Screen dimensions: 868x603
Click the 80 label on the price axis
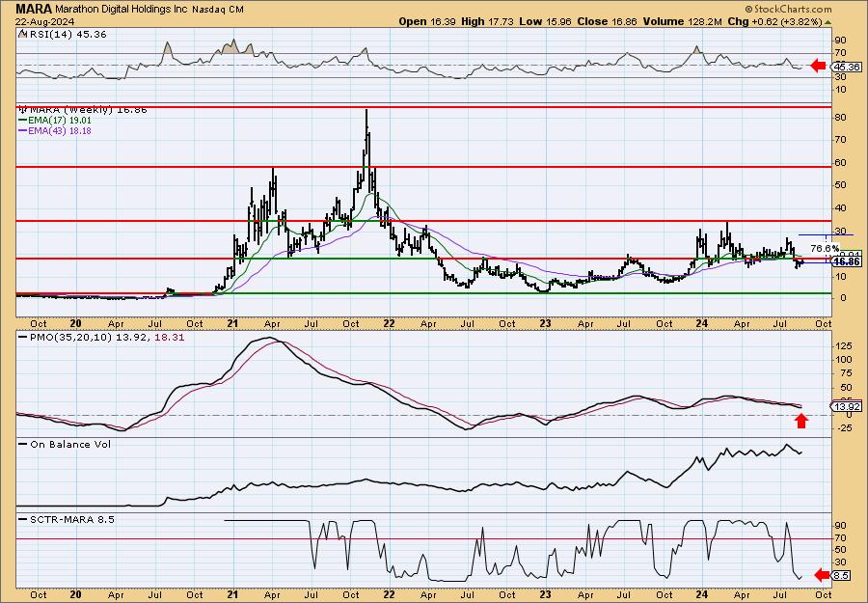840,118
